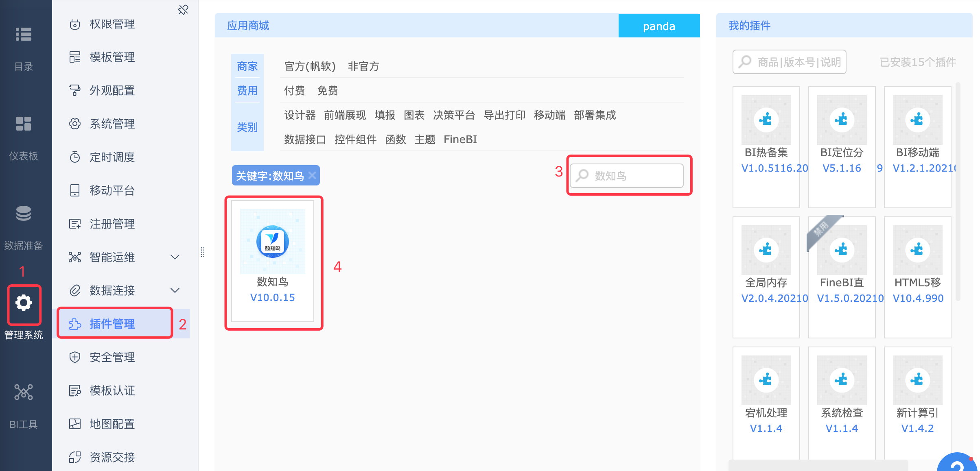Expand the 数据连接 menu chevron
Screen dimensions: 980x471
175,290
